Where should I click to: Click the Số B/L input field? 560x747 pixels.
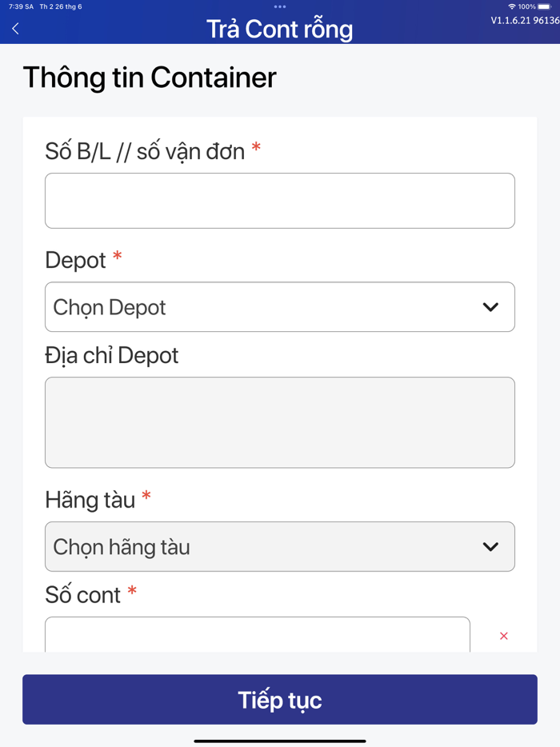click(x=279, y=200)
